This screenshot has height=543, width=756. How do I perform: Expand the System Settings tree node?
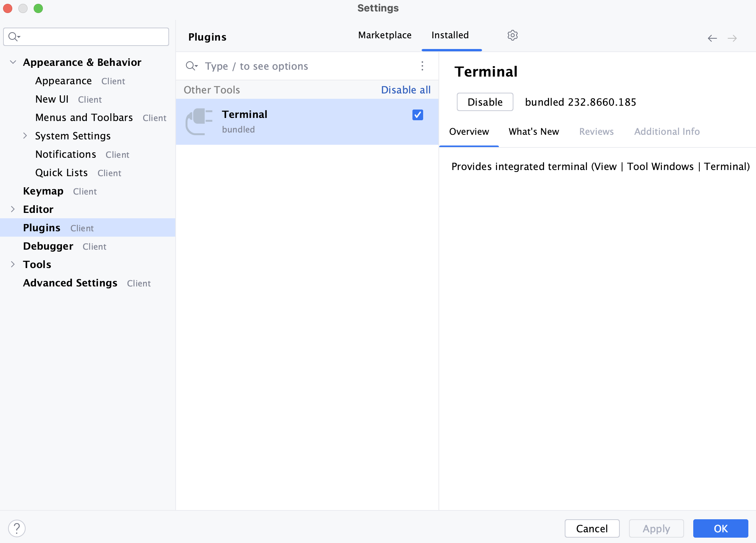[25, 136]
